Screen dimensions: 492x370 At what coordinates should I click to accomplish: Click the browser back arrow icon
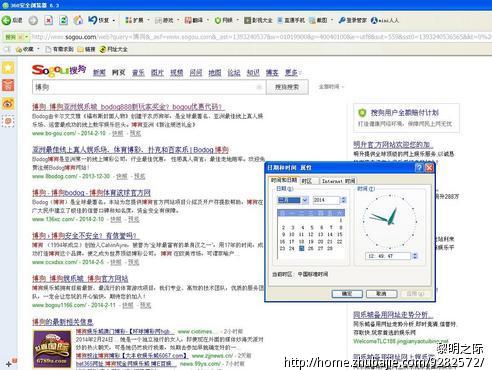point(6,20)
